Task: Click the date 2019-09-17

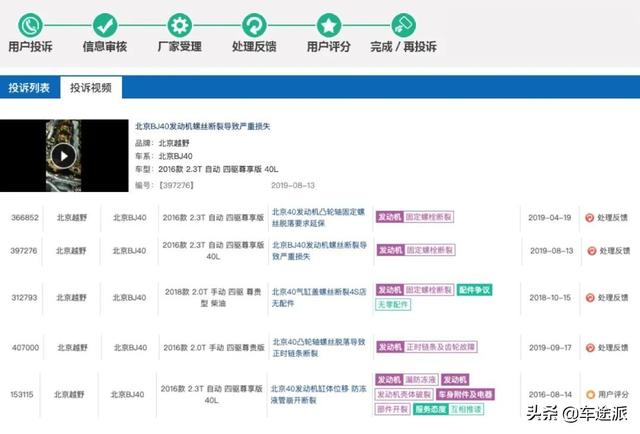Action: tap(550, 347)
